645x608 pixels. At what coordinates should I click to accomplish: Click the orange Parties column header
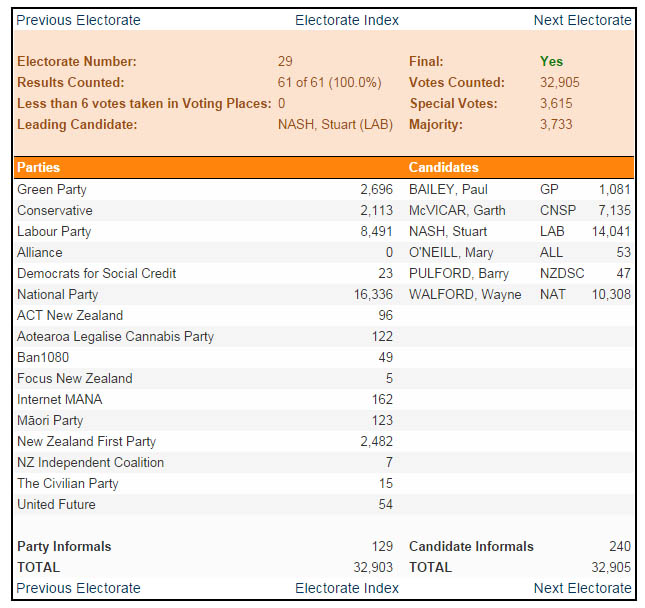point(39,167)
